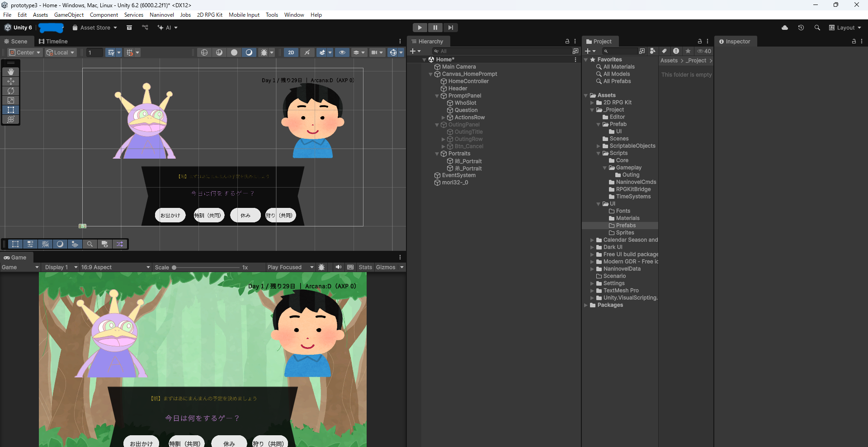Toggle 2D view mode in Scene
This screenshot has height=447, width=868.
click(291, 52)
